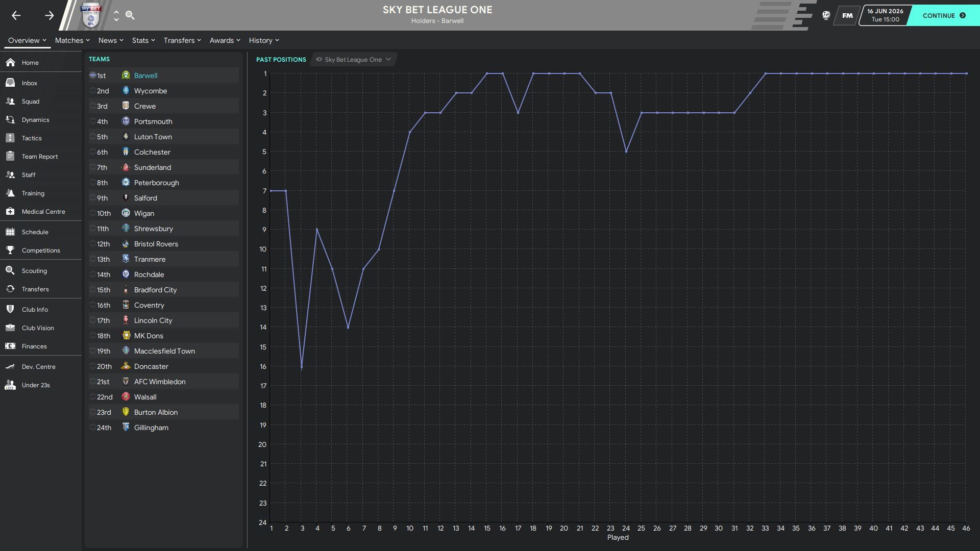Viewport: 980px width, 551px height.
Task: Open the Training sidebar icon
Action: (x=10, y=193)
